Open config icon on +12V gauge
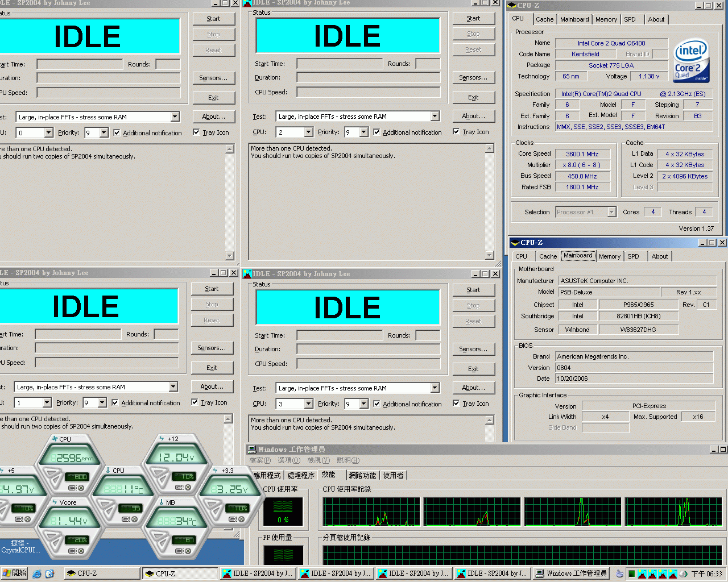Viewport: 728px width, 582px height. (179, 487)
